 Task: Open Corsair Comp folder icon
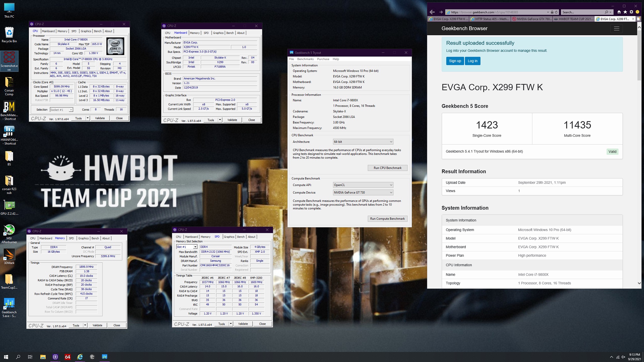click(9, 86)
